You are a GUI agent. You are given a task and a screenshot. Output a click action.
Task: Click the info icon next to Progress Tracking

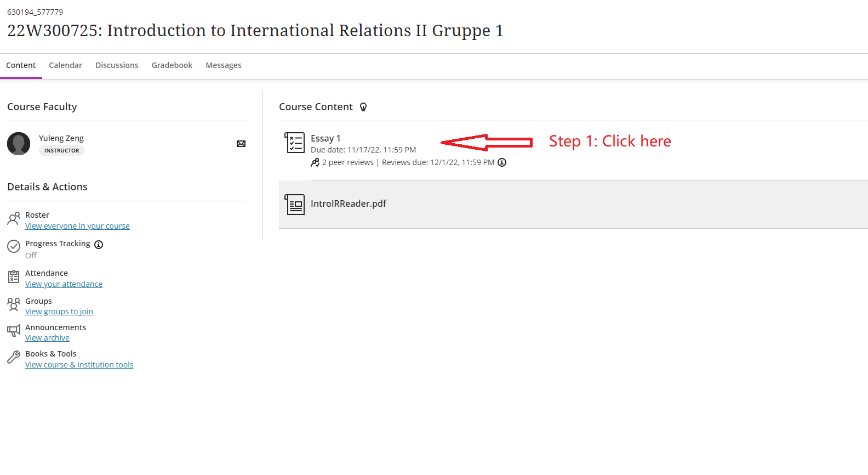(99, 245)
